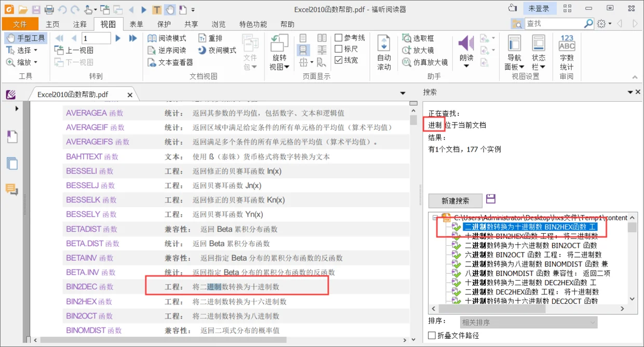Toggle 手型工具 hand tool

pyautogui.click(x=25, y=38)
